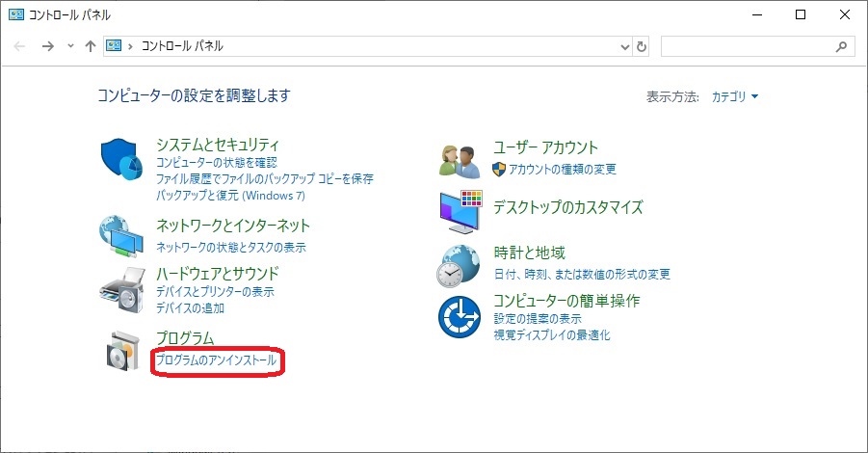Click the Network and Internet globe icon

[x=120, y=233]
